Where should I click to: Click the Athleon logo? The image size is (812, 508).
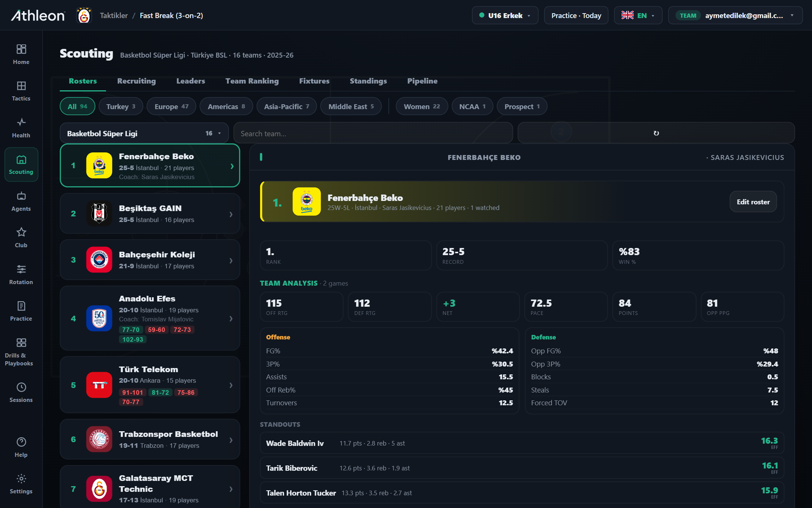click(x=38, y=15)
